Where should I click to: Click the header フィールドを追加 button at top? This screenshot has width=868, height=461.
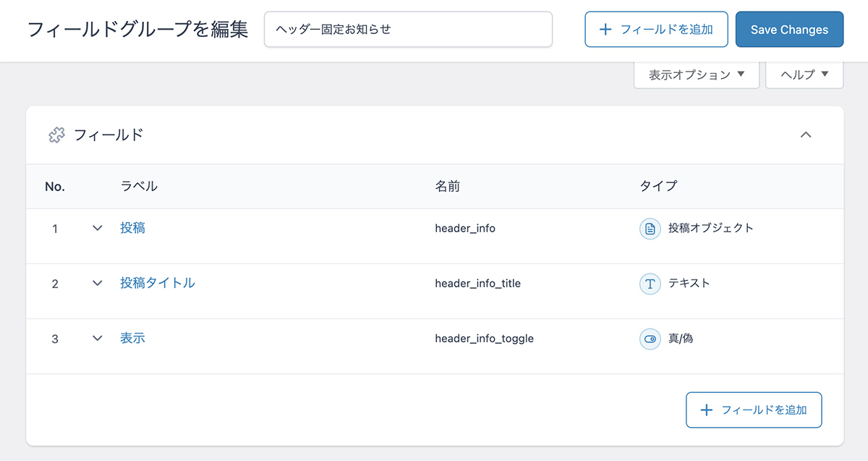tap(656, 30)
